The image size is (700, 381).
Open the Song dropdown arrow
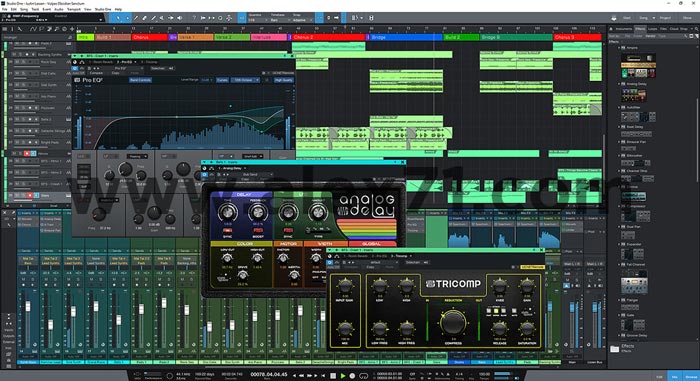click(x=654, y=18)
